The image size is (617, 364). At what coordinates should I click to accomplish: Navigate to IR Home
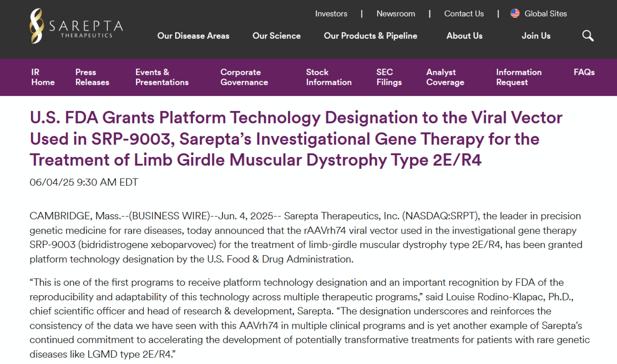(x=42, y=77)
